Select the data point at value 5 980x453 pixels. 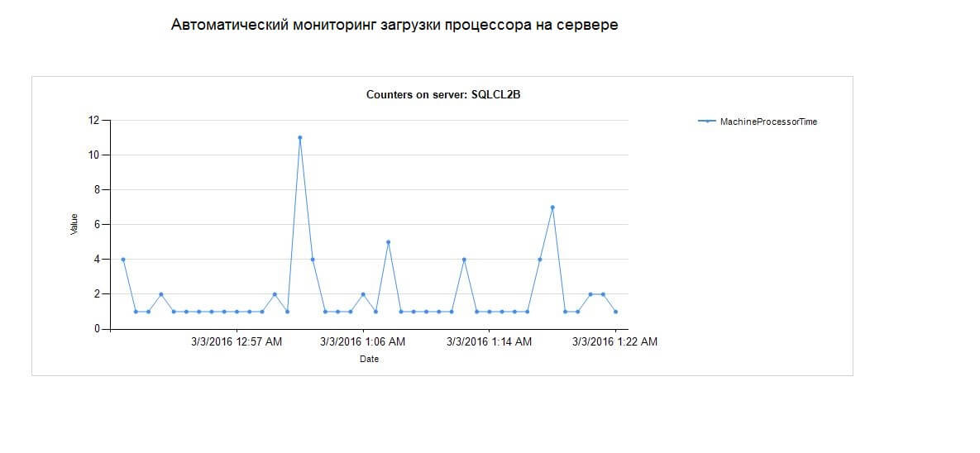coord(388,242)
